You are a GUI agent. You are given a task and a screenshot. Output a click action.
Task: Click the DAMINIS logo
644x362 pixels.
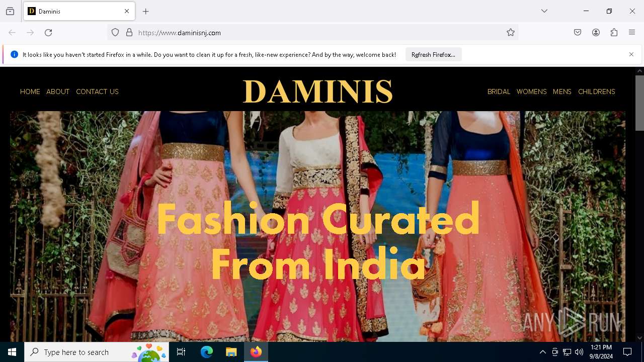pos(317,92)
